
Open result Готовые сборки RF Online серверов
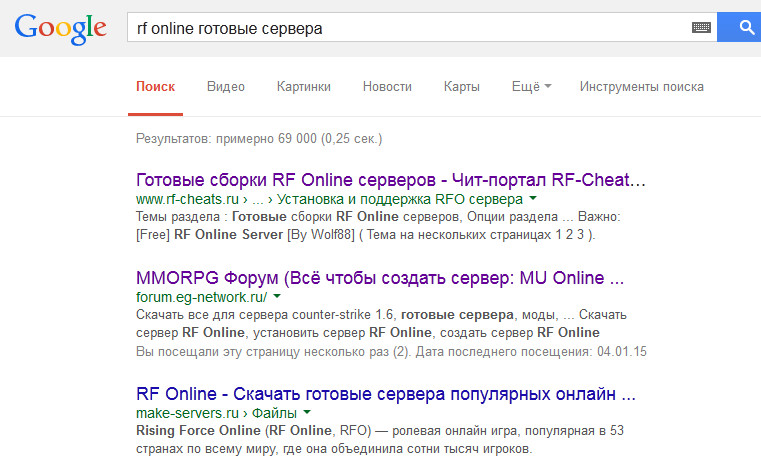tap(391, 180)
